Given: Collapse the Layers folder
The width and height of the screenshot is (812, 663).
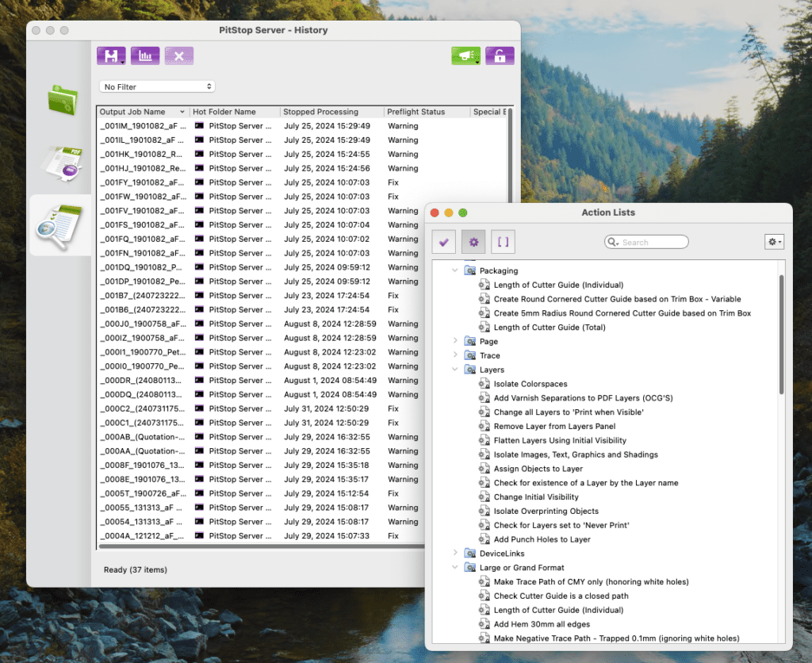Looking at the screenshot, I should point(454,370).
